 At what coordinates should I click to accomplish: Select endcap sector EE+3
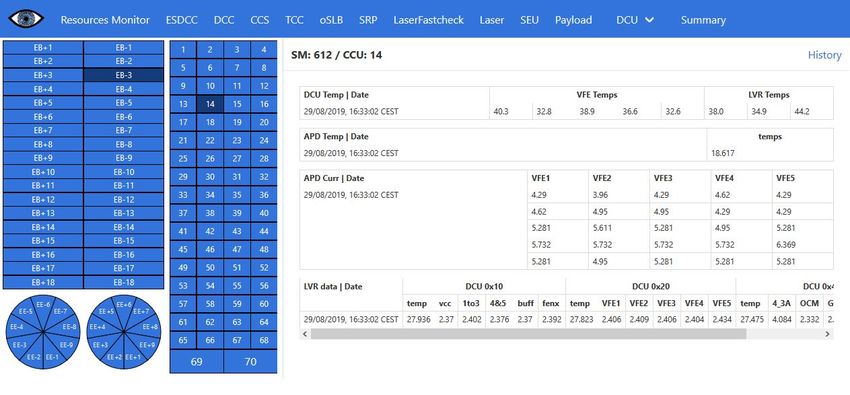(x=101, y=345)
